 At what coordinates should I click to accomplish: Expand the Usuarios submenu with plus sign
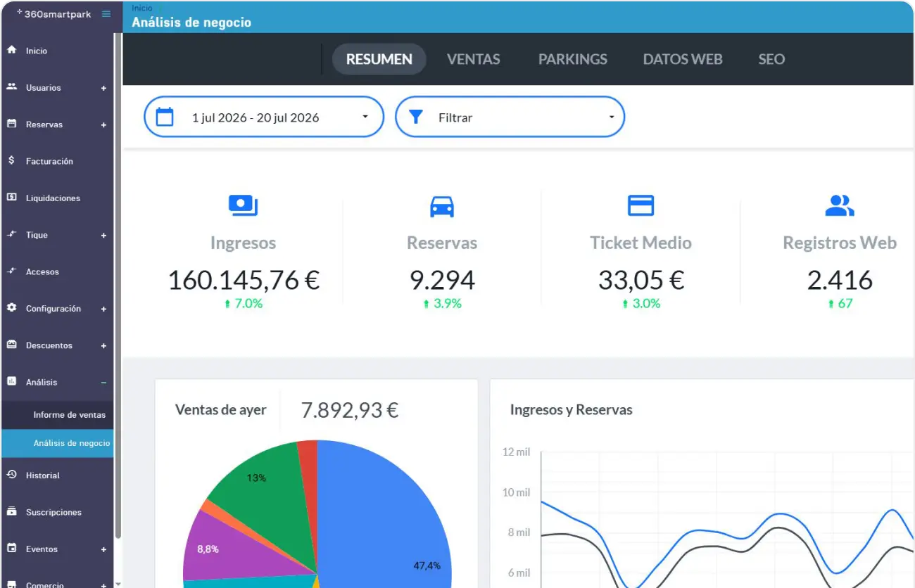point(103,88)
